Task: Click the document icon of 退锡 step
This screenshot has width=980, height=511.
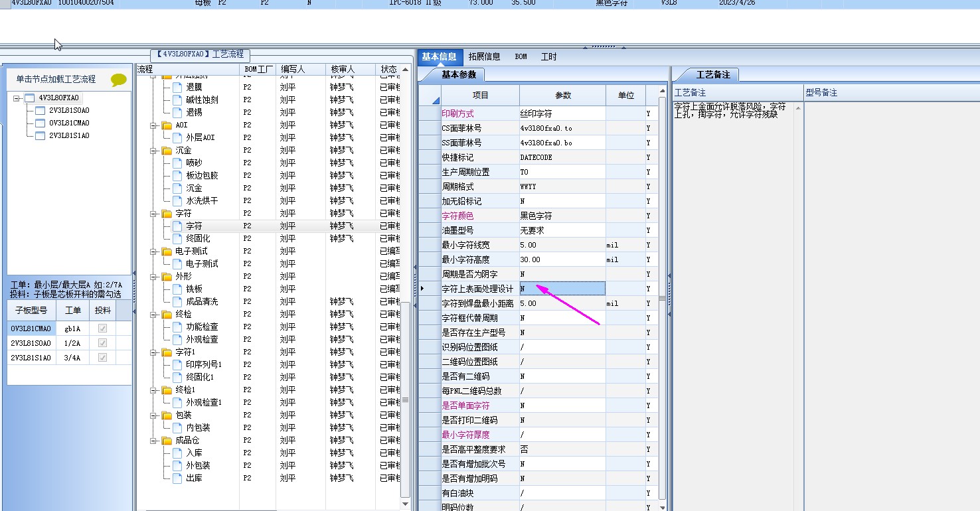Action: 177,112
